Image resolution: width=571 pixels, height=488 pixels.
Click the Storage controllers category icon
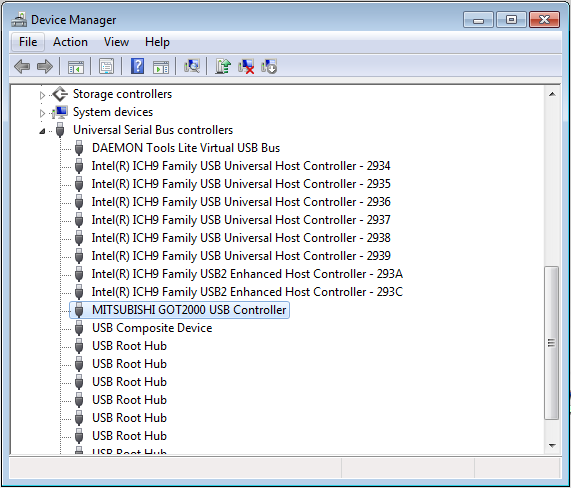point(60,94)
